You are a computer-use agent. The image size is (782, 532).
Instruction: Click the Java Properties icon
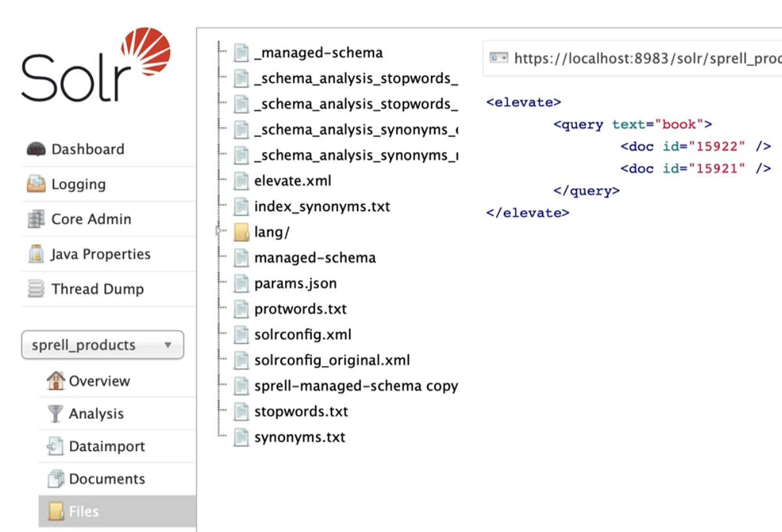36,254
